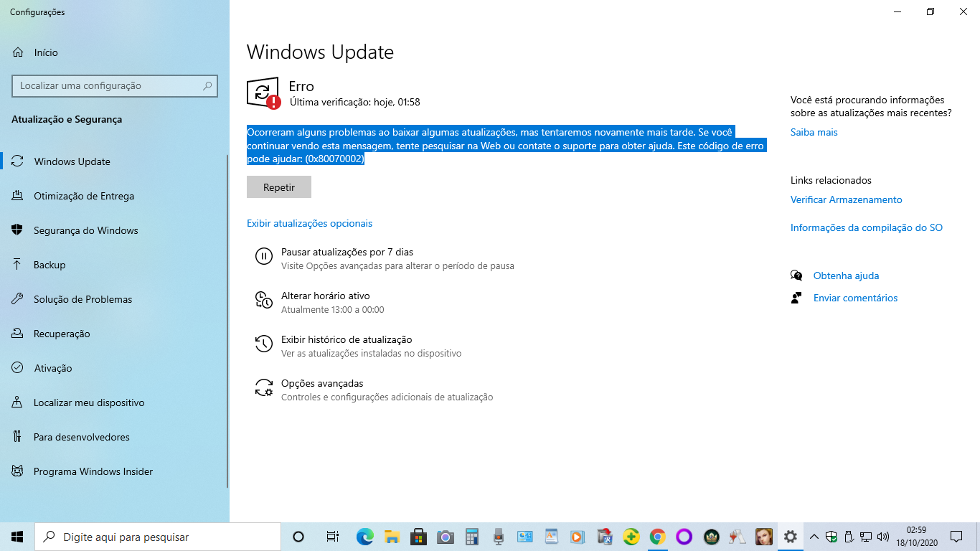The image size is (980, 551).
Task: Launch Microsoft Edge from taskbar
Action: click(365, 537)
